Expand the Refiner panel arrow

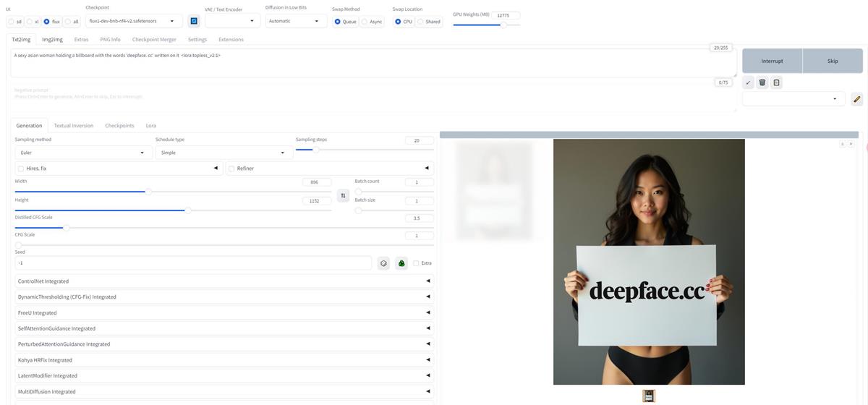pyautogui.click(x=427, y=169)
